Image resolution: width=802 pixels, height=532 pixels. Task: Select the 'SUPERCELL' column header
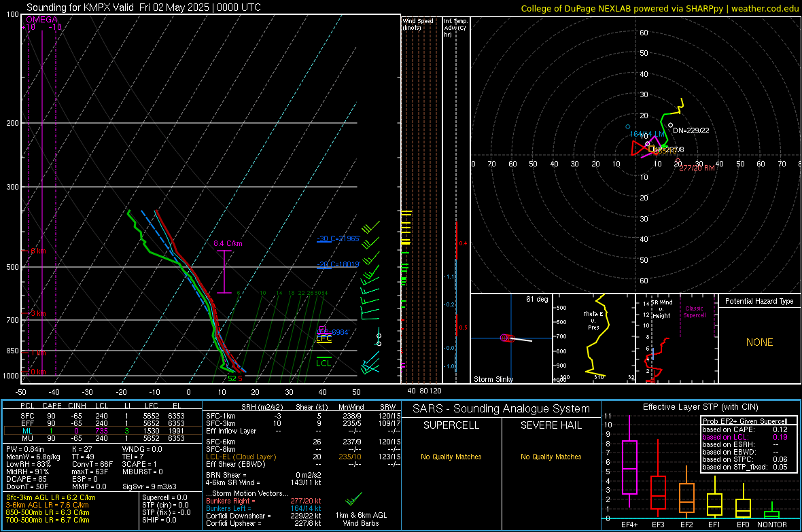tap(451, 425)
